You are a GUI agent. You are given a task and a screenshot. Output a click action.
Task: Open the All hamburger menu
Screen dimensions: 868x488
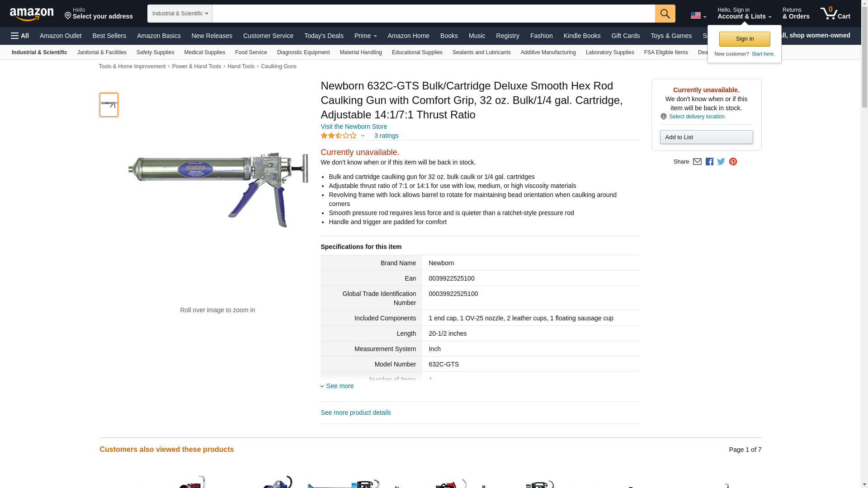(x=20, y=36)
